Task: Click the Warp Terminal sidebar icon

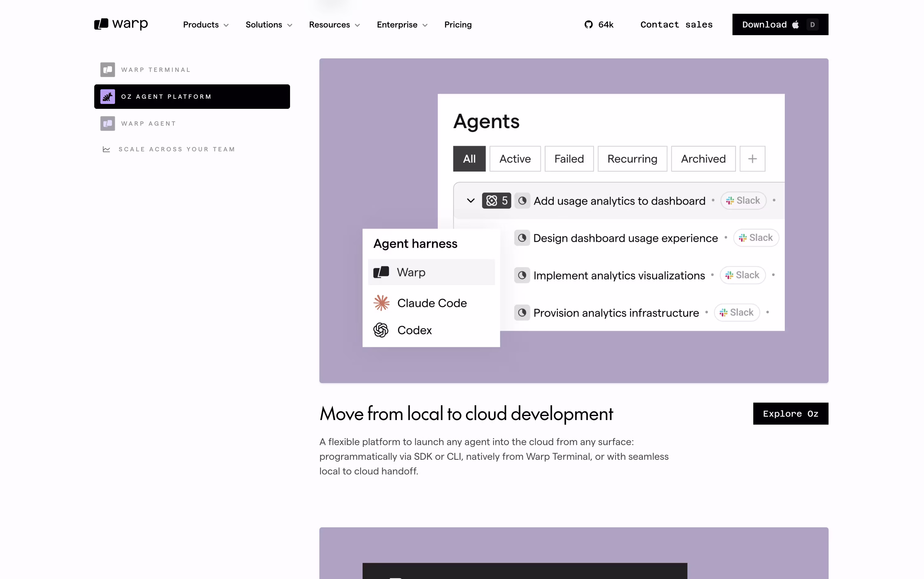Action: 108,70
